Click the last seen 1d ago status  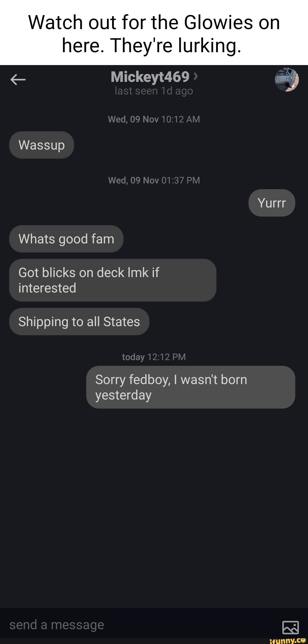click(x=154, y=91)
